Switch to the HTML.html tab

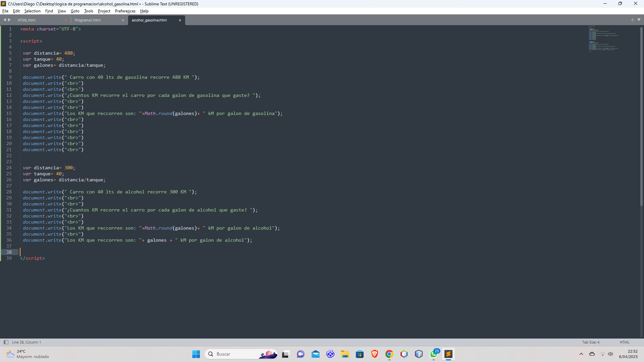[x=26, y=20]
